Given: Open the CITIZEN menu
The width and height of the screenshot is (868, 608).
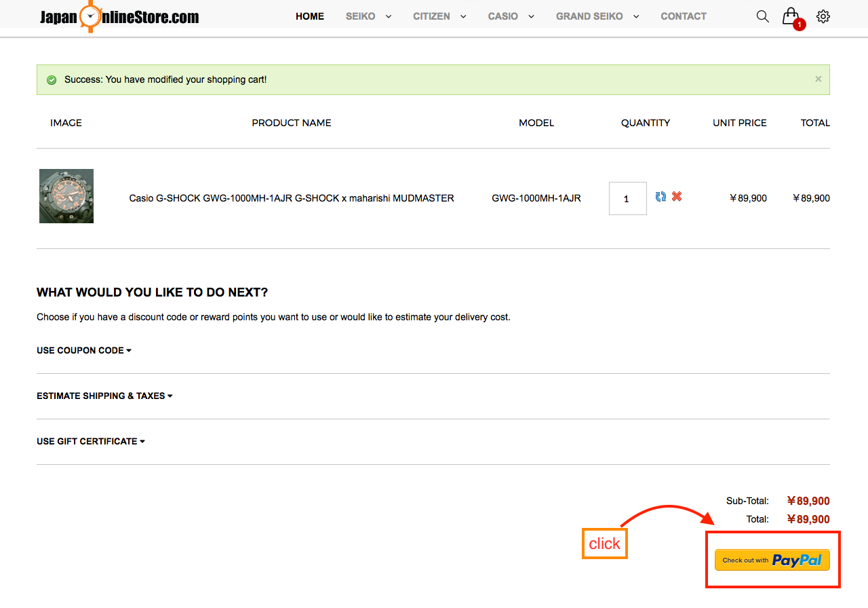Looking at the screenshot, I should tap(431, 16).
